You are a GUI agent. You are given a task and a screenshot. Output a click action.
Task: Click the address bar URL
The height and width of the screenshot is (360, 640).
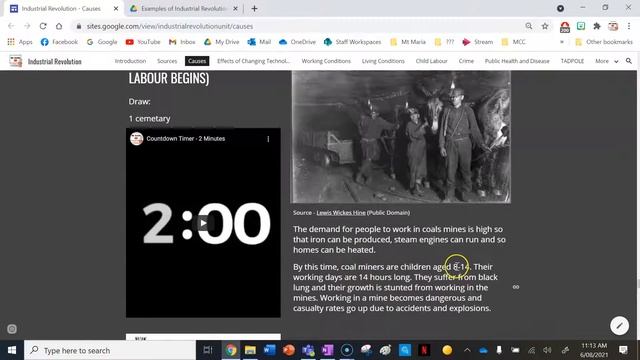pos(169,26)
